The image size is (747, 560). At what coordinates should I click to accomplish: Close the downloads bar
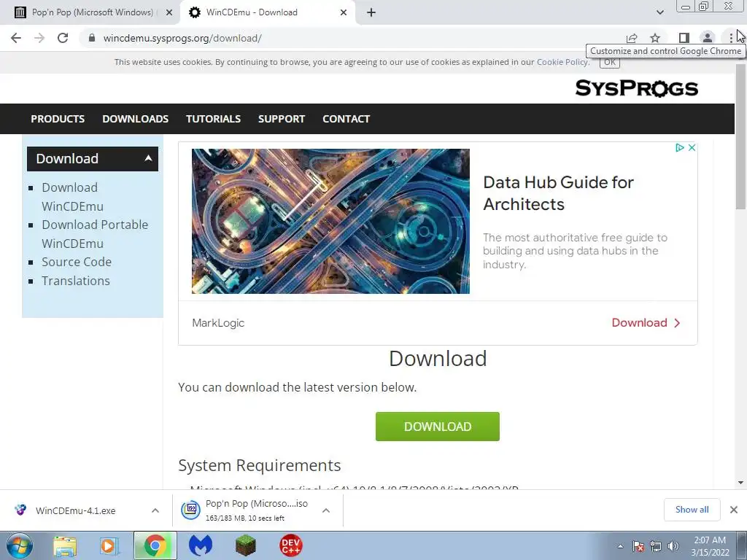(x=734, y=510)
